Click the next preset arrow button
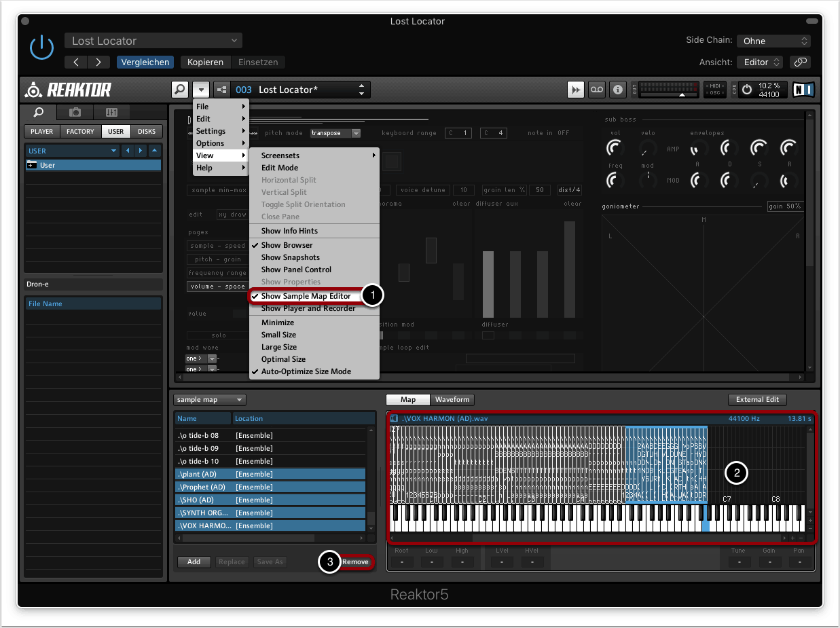Image resolution: width=840 pixels, height=628 pixels. (x=98, y=62)
